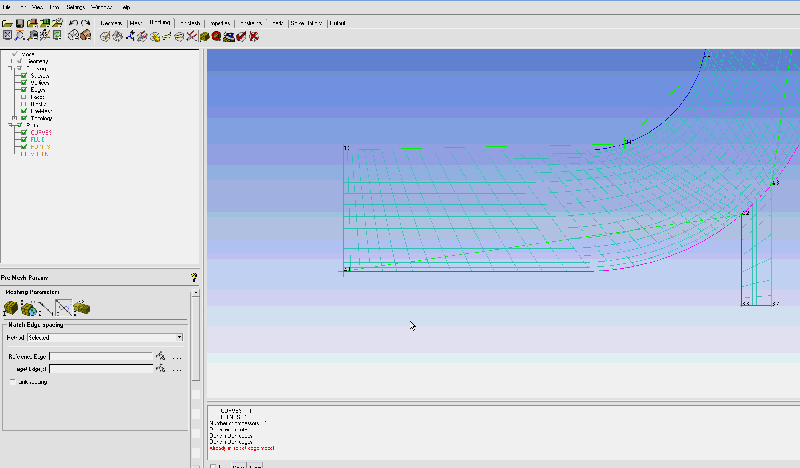Click the Open Project folder icon
Screen dimensions: 800x468
[x=7, y=21]
